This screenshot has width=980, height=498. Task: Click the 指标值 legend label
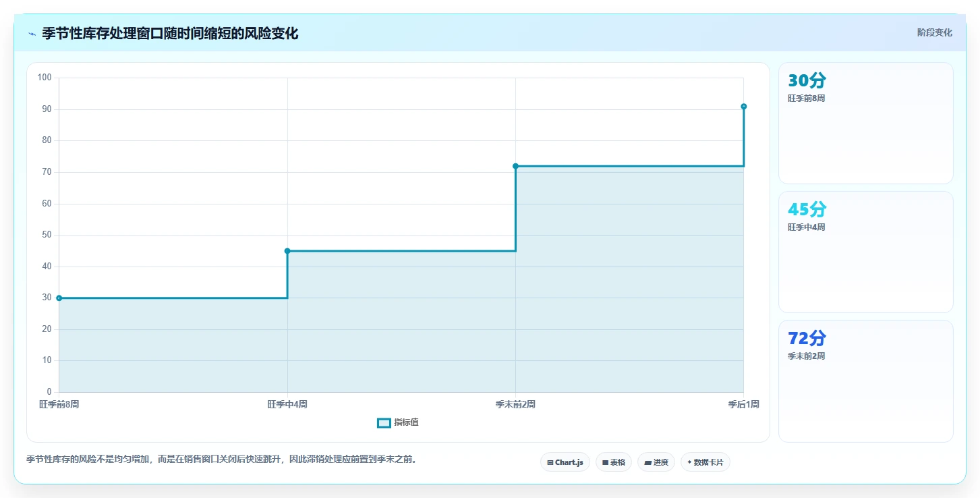(x=407, y=422)
